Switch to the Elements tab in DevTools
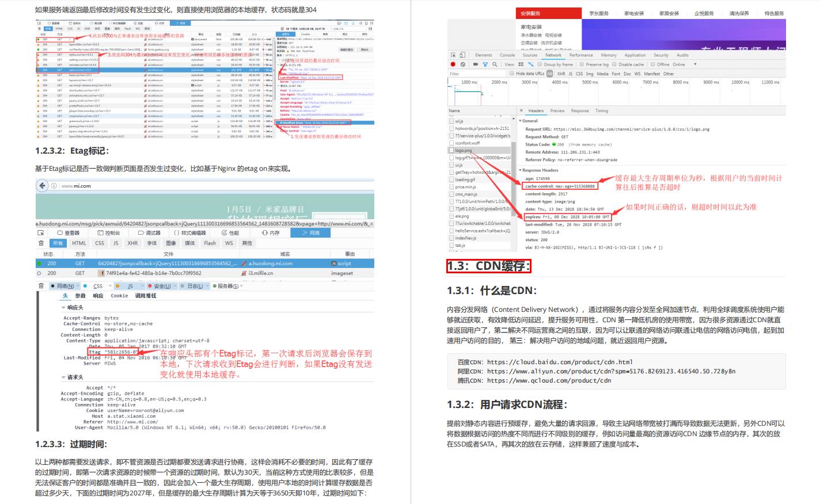The width and height of the screenshot is (820, 504). [x=484, y=55]
